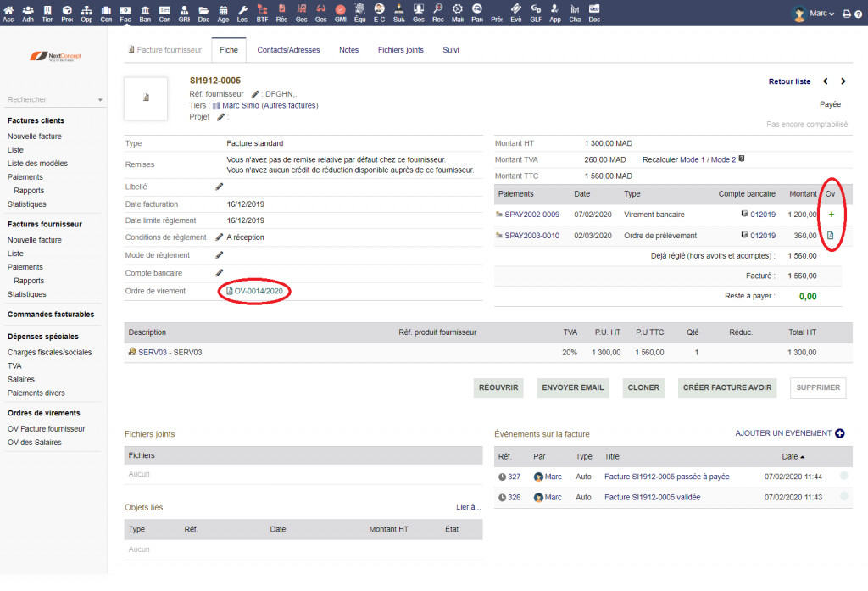Click the CLONER button
Image resolution: width=868 pixels, height=591 pixels.
pyautogui.click(x=643, y=387)
